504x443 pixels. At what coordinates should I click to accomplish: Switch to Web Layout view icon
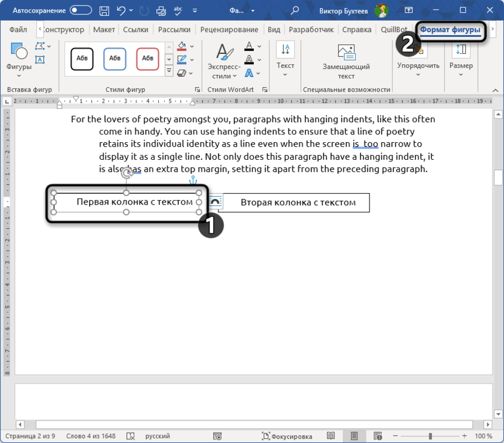377,436
